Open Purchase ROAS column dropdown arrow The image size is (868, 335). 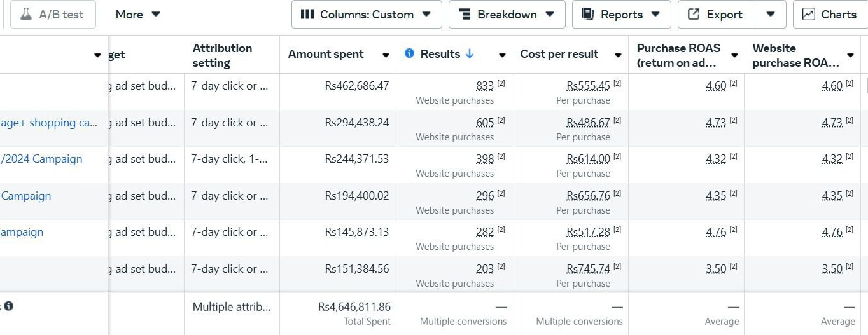pos(734,55)
